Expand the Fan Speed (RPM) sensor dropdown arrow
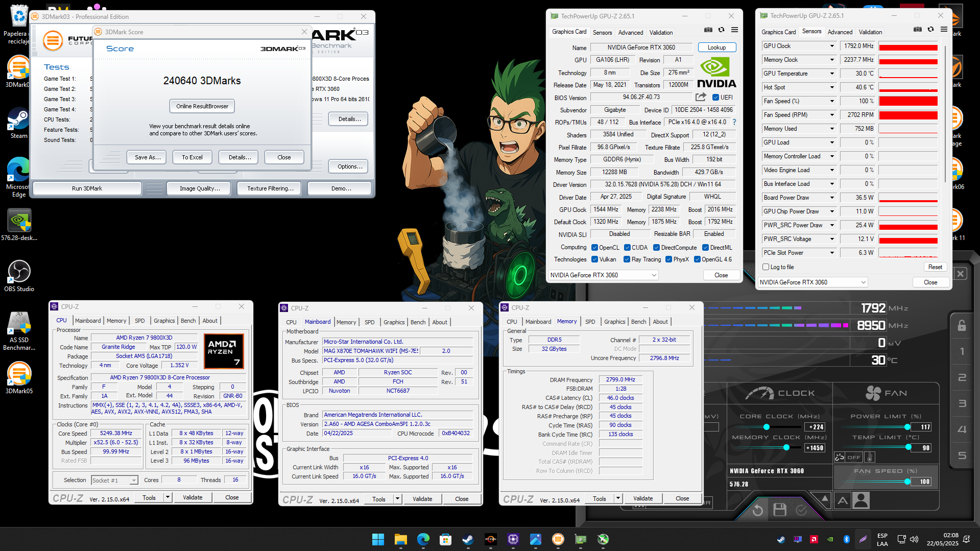The height and width of the screenshot is (551, 980). (832, 115)
